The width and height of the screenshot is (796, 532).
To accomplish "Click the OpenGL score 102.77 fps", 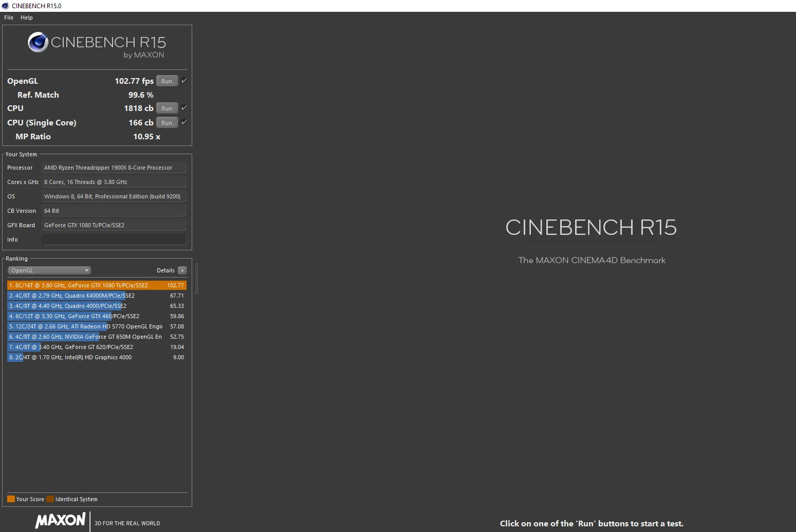I will (x=134, y=81).
